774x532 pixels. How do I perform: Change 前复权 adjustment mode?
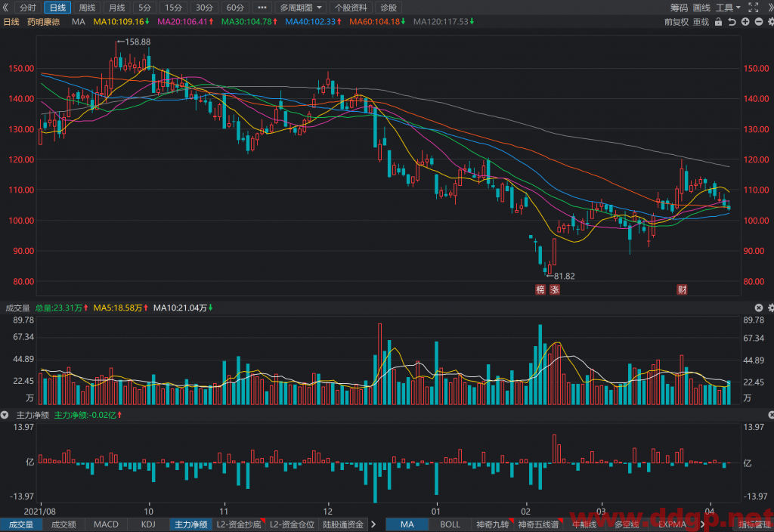click(676, 22)
